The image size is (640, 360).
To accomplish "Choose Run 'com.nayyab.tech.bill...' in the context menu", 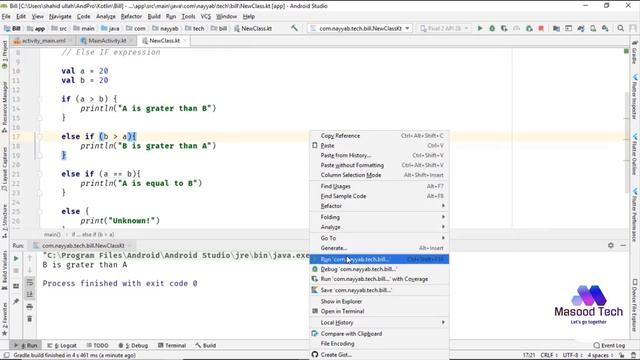I will (380, 259).
